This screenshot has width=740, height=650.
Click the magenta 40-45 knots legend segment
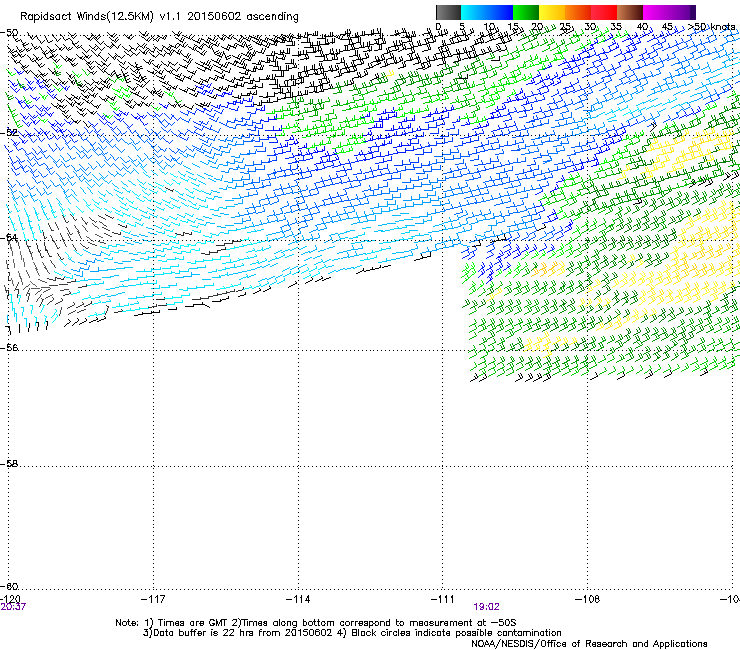pyautogui.click(x=656, y=12)
